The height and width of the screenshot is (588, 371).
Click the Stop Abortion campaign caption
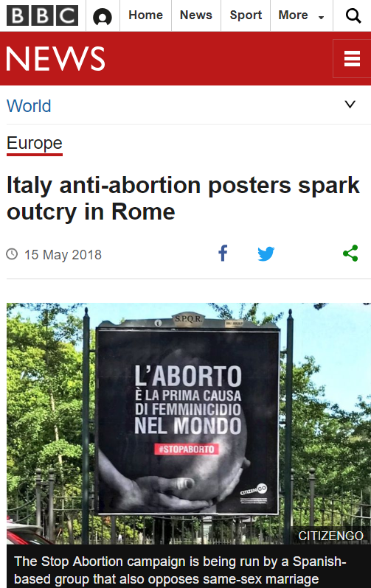coord(180,570)
